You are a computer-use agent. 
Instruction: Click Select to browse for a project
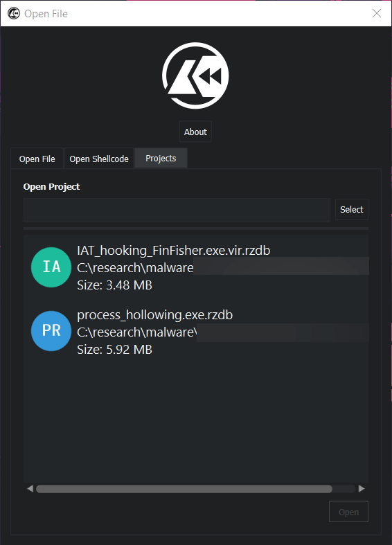tap(352, 210)
